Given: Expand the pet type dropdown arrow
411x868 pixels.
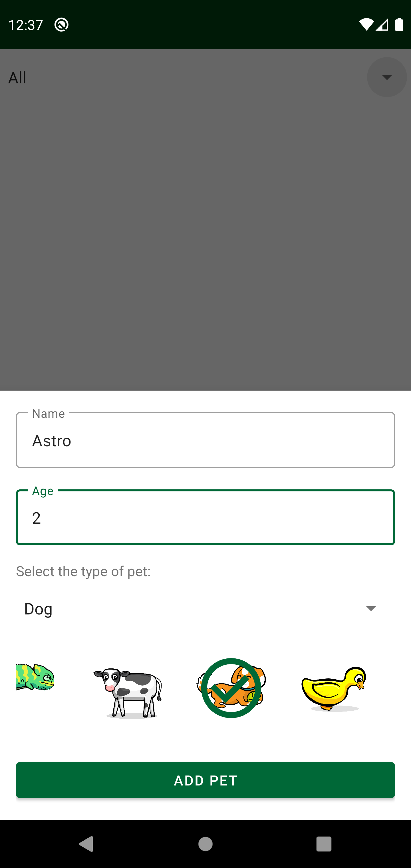Looking at the screenshot, I should pos(371,608).
